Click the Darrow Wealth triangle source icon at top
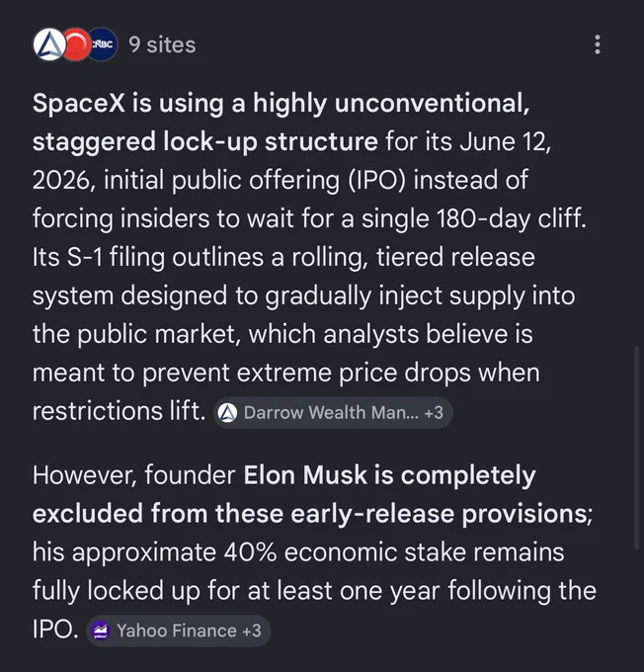Image resolution: width=644 pixels, height=672 pixels. click(x=49, y=44)
